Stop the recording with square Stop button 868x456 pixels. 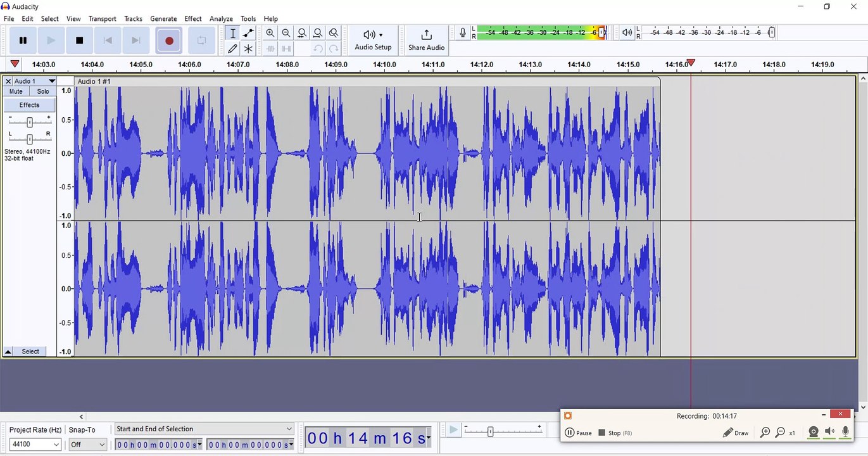point(79,41)
